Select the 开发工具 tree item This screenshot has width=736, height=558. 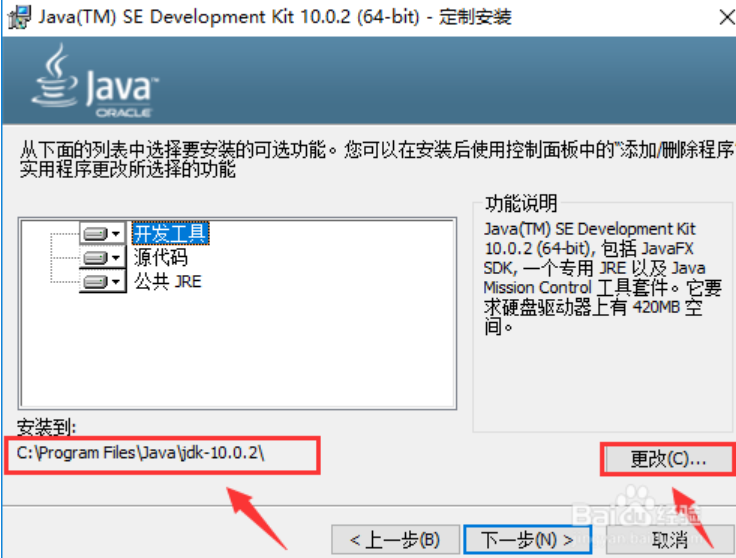pos(170,233)
